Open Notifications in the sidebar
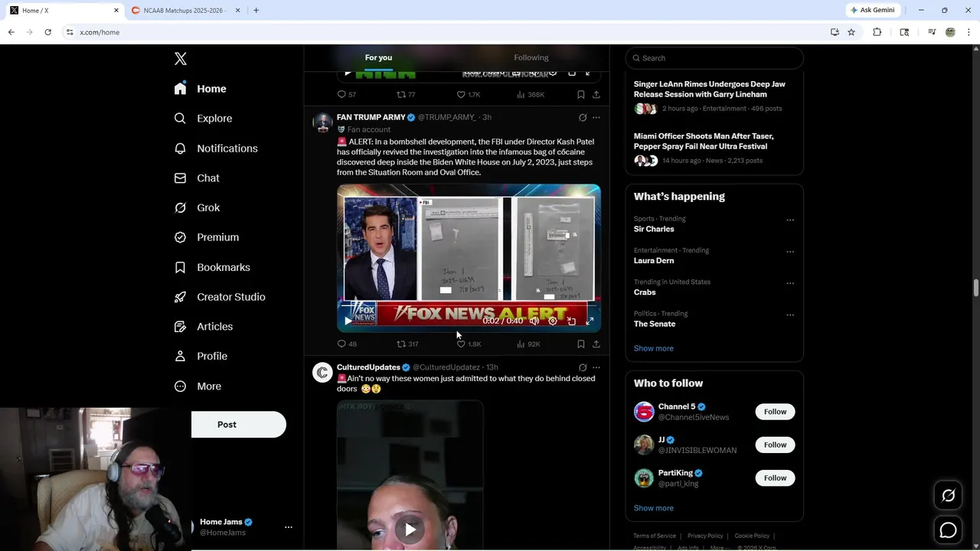The width and height of the screenshot is (980, 551). [216, 148]
